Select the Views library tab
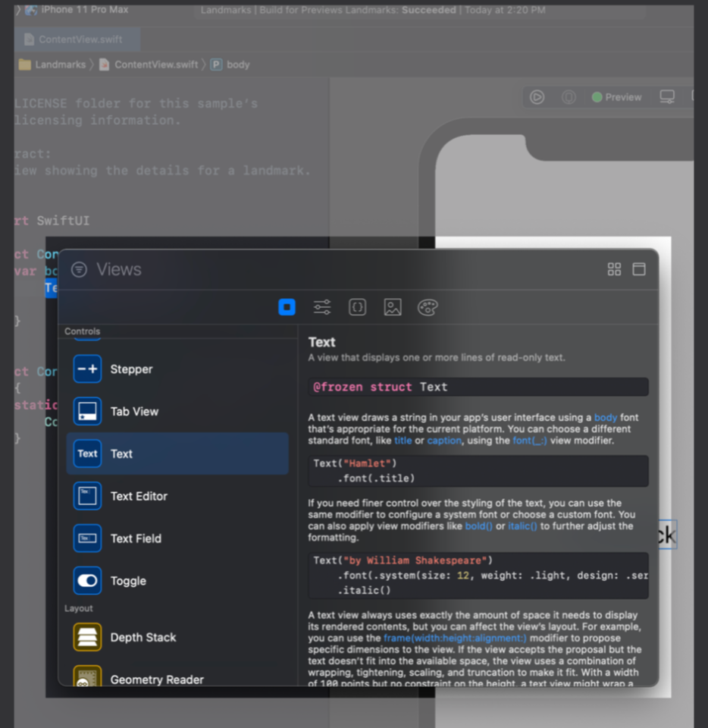The width and height of the screenshot is (708, 728). [287, 307]
